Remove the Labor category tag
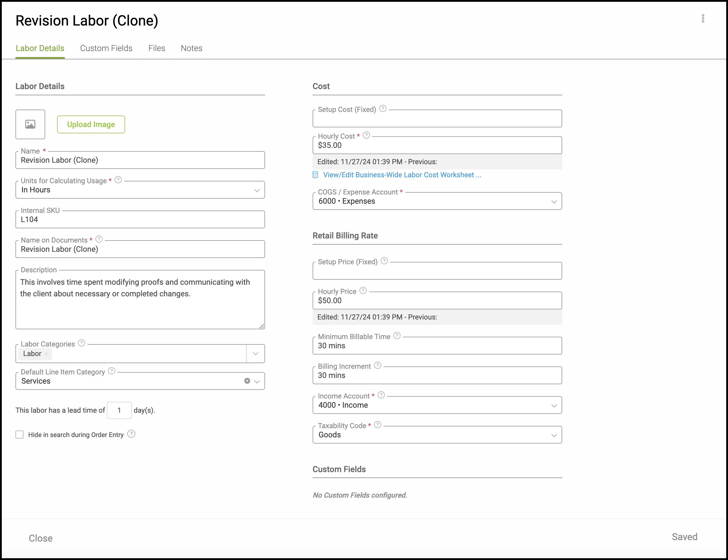Screen dimensions: 728x560 46,354
